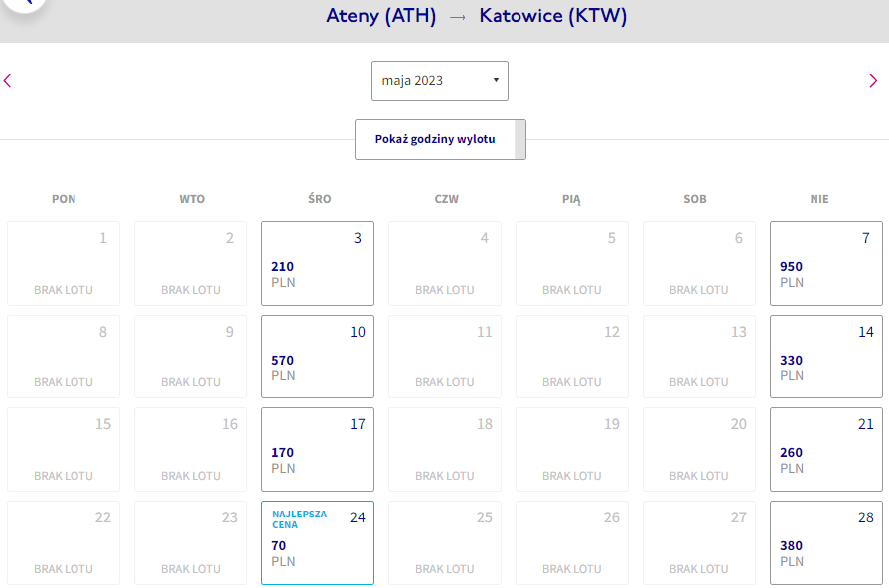Image resolution: width=889 pixels, height=588 pixels.
Task: Go to previous month with left arrow
Action: (7, 81)
